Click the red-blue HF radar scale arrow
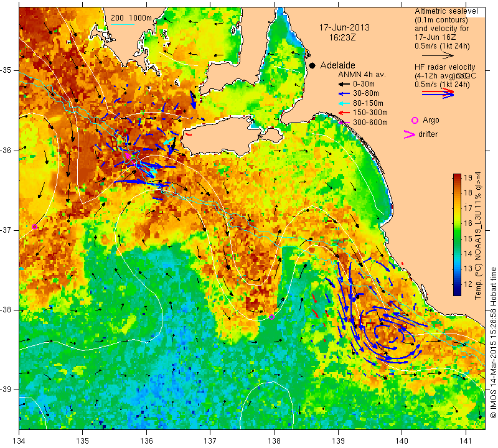This screenshot has height=448, width=498. coord(438,93)
